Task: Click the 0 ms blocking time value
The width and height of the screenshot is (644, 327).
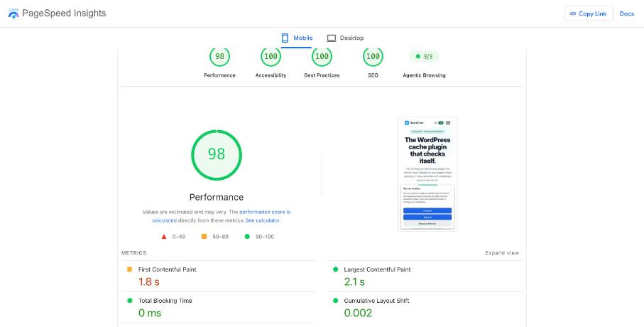Action: click(x=150, y=313)
